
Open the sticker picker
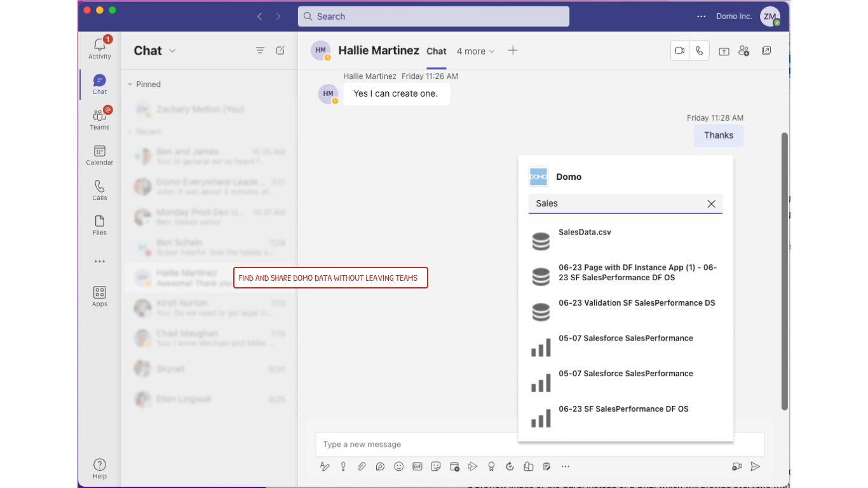pyautogui.click(x=436, y=466)
